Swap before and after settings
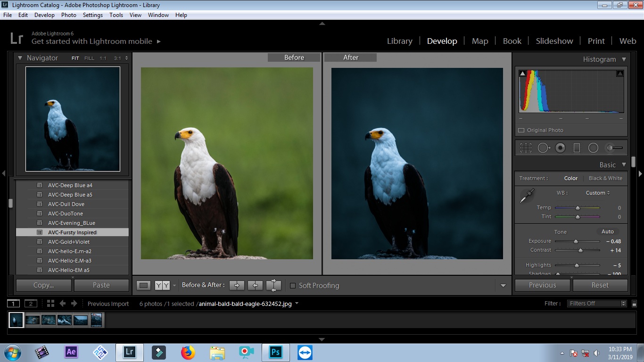 point(273,285)
